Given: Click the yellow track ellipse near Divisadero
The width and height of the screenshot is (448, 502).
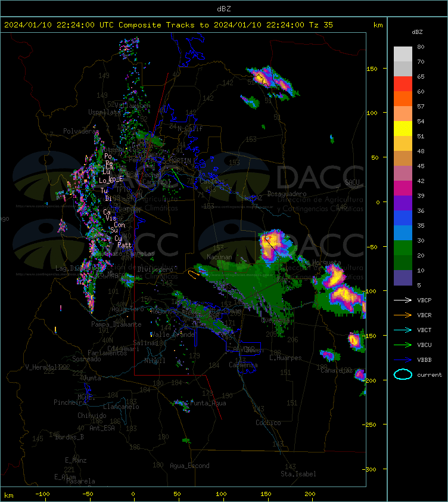Looking at the screenshot, I should 193,274.
